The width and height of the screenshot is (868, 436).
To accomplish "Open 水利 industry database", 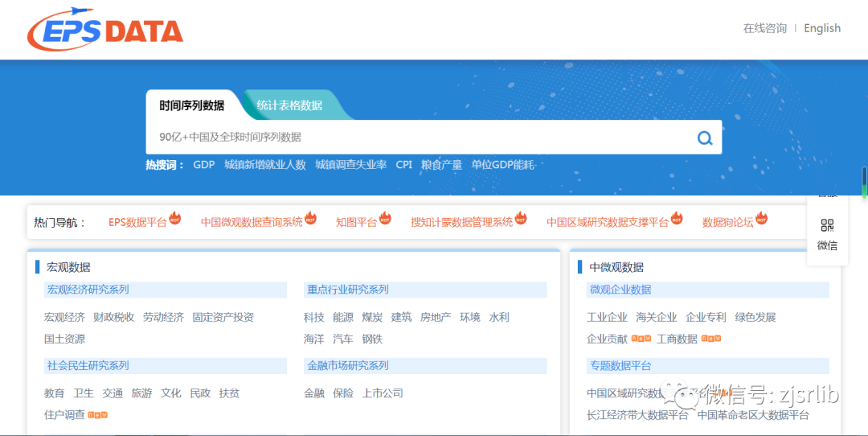I will pos(499,318).
